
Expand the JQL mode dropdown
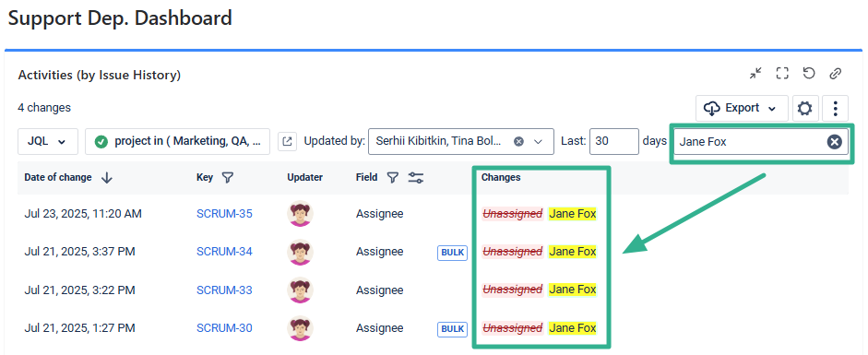tap(48, 142)
